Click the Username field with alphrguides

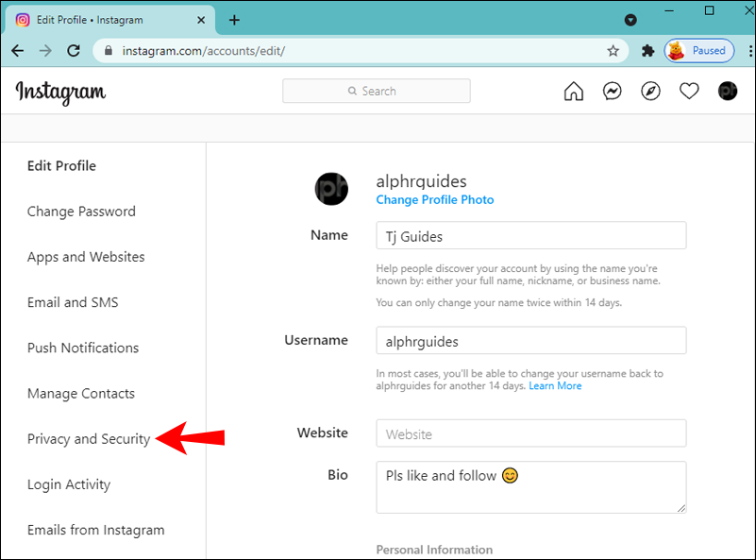pyautogui.click(x=530, y=341)
